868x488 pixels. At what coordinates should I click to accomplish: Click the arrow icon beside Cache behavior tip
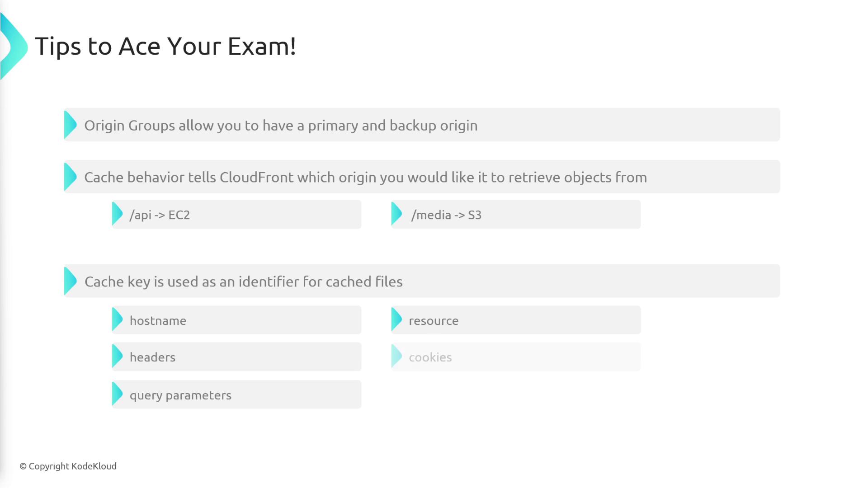(x=70, y=177)
